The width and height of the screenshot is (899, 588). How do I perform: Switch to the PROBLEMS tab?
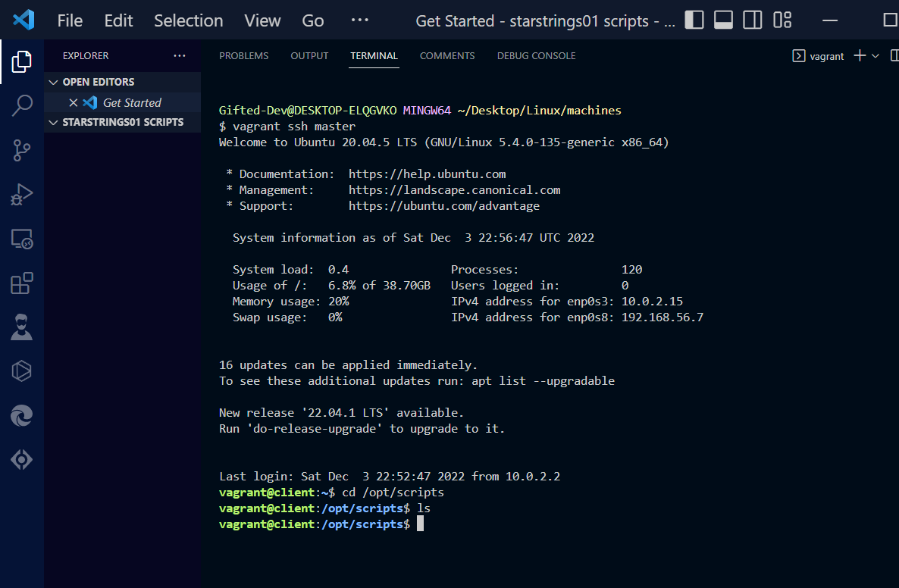243,55
